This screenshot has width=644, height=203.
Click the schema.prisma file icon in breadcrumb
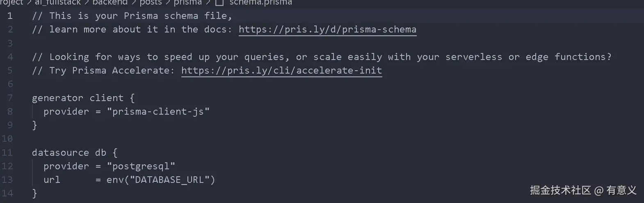[x=219, y=2]
